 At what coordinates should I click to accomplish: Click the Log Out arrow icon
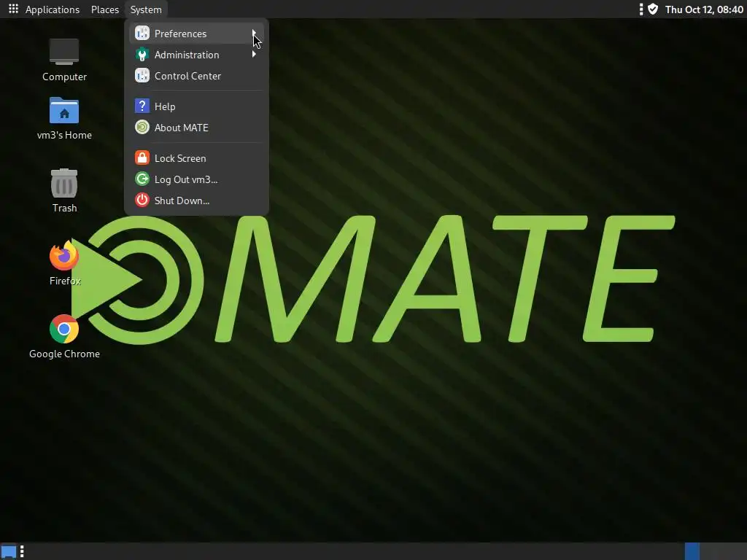142,179
